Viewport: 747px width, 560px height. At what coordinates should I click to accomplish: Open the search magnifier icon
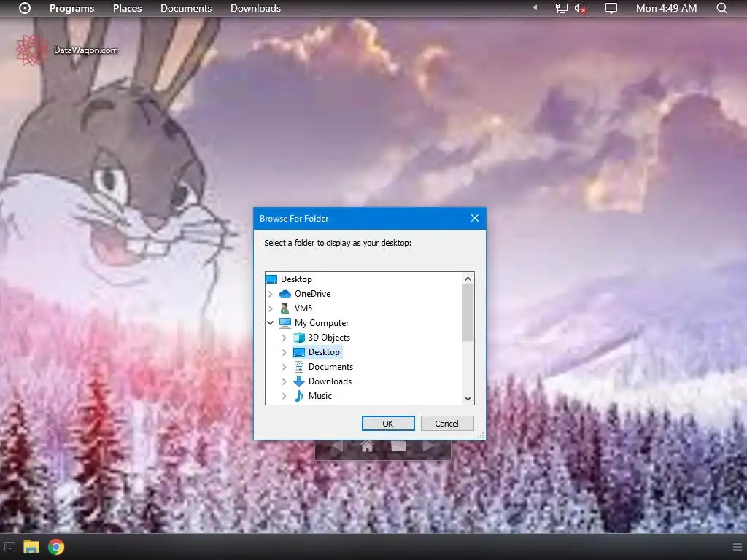click(x=721, y=8)
